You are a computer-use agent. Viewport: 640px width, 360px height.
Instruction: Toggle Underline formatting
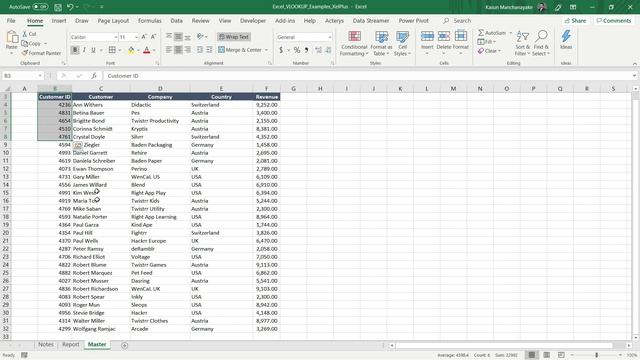(x=93, y=50)
